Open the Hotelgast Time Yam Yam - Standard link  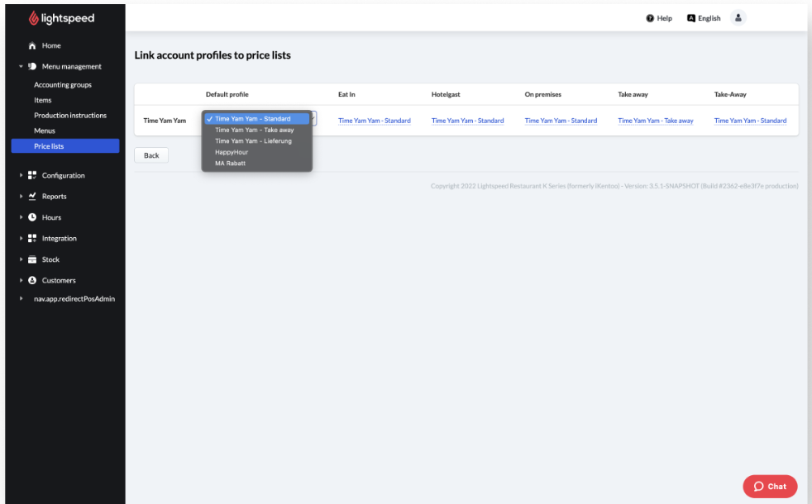[467, 121]
